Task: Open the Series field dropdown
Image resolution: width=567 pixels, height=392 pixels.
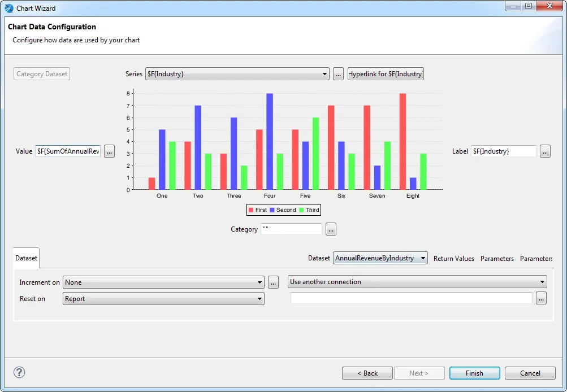Action: 324,73
